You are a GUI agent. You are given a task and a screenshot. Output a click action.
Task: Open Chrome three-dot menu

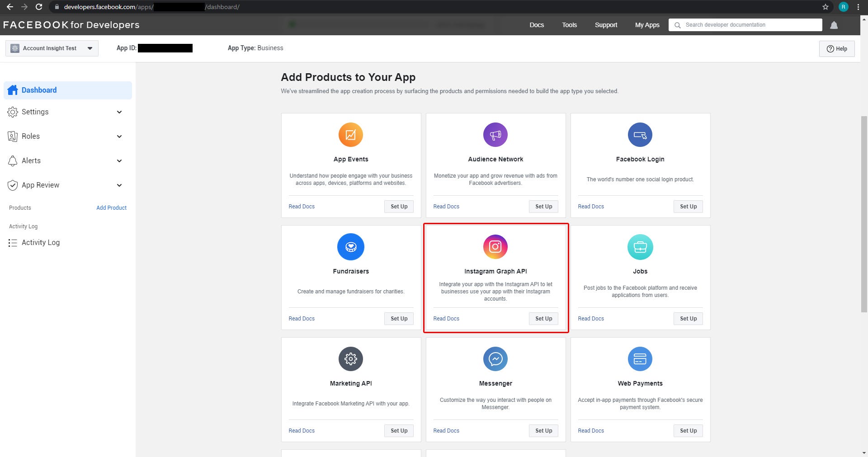(x=858, y=7)
